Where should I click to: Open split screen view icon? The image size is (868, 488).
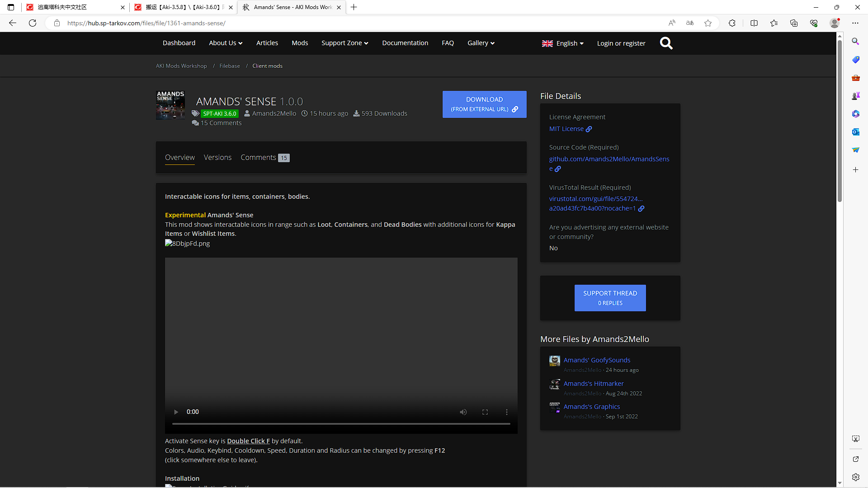[754, 23]
